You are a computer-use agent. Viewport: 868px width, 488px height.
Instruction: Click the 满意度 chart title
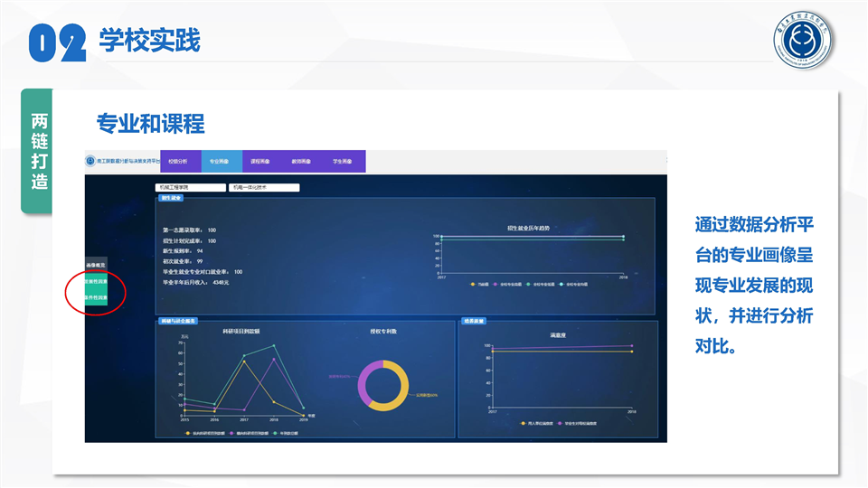[x=558, y=335]
